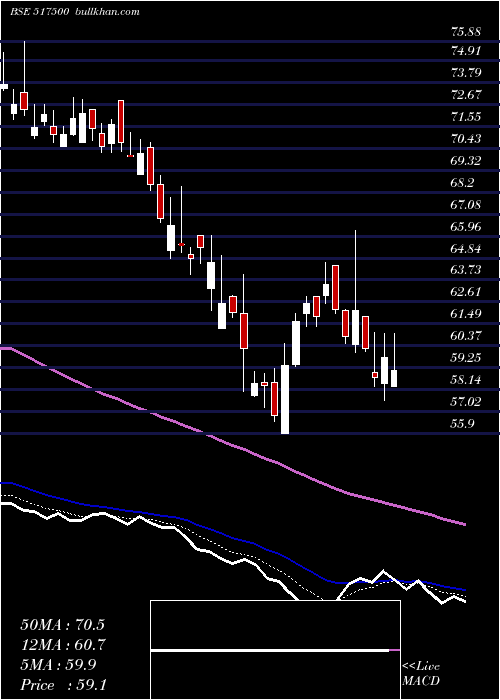Click the 68.2 price axis label

point(462,182)
